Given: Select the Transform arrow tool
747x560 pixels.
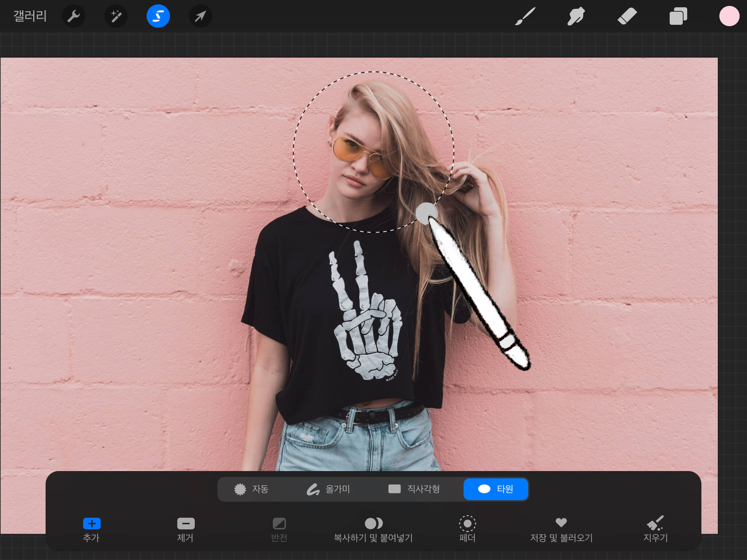Looking at the screenshot, I should (x=200, y=16).
